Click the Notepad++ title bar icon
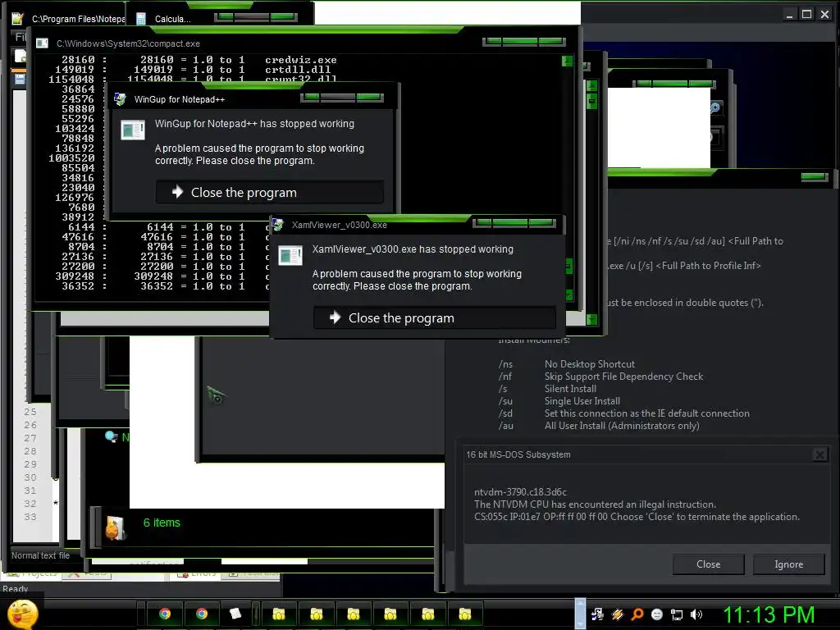Viewport: 840px width, 630px height. (18, 19)
